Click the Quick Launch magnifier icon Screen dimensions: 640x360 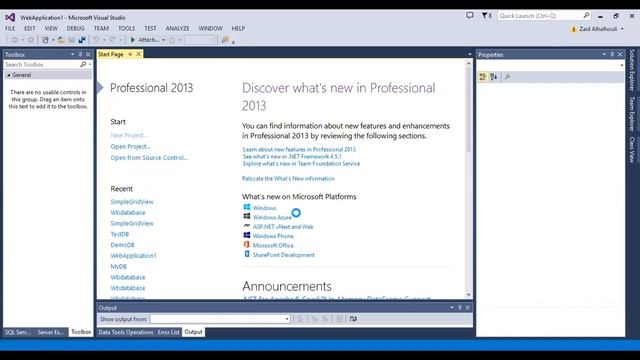point(586,16)
